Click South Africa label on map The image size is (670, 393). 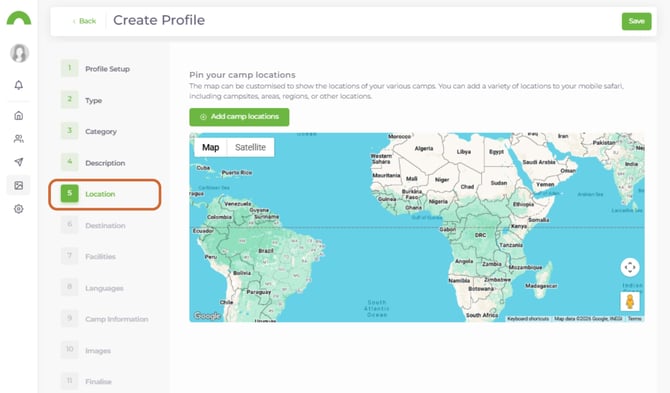tap(482, 315)
